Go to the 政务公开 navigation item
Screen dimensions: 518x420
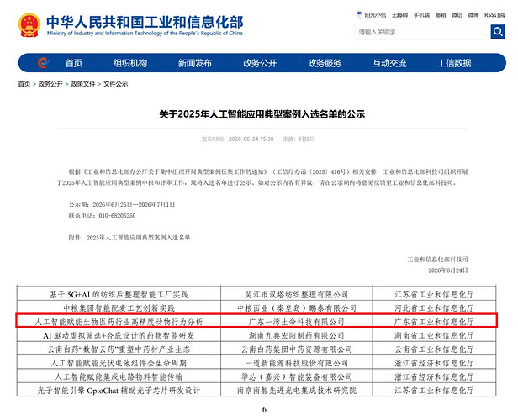tap(260, 63)
